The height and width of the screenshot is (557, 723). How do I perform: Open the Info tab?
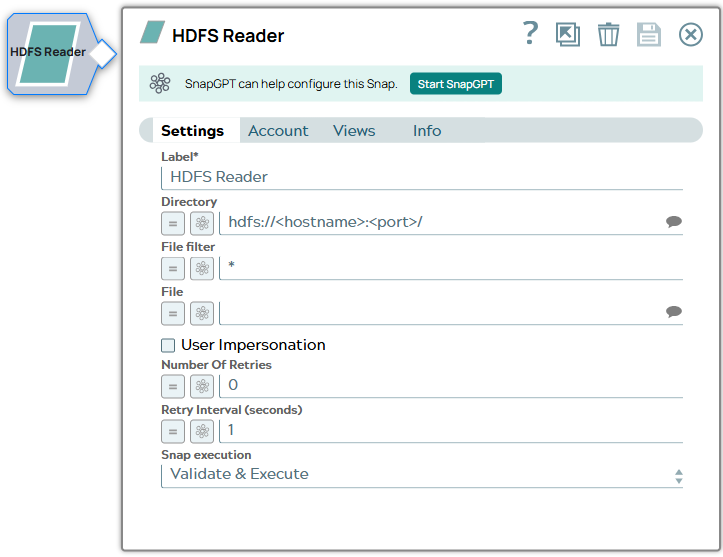click(x=427, y=130)
